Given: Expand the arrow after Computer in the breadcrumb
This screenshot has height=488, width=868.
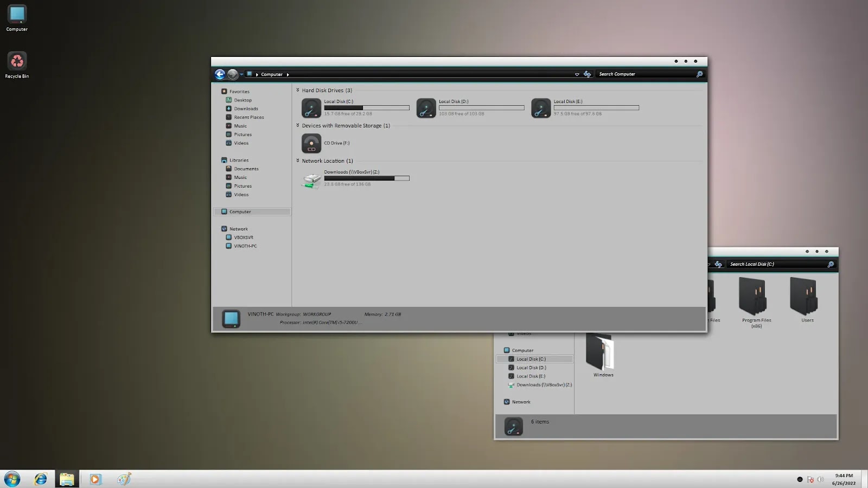Looking at the screenshot, I should coord(288,74).
